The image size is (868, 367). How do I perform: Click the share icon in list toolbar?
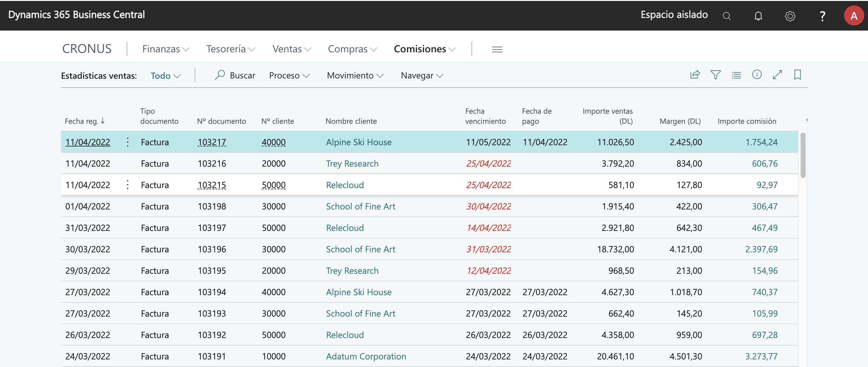(695, 74)
